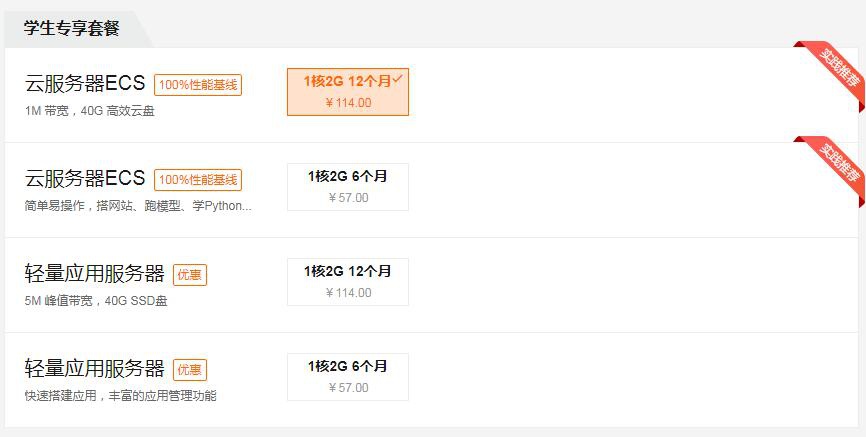The height and width of the screenshot is (437, 866).
Task: Click checkmark on selected 12个月 ECS option
Action: [x=398, y=79]
